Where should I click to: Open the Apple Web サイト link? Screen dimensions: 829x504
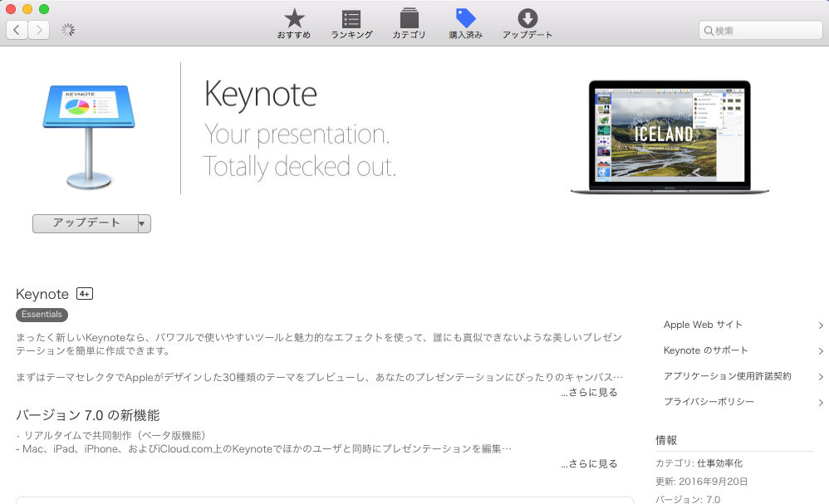(x=703, y=325)
